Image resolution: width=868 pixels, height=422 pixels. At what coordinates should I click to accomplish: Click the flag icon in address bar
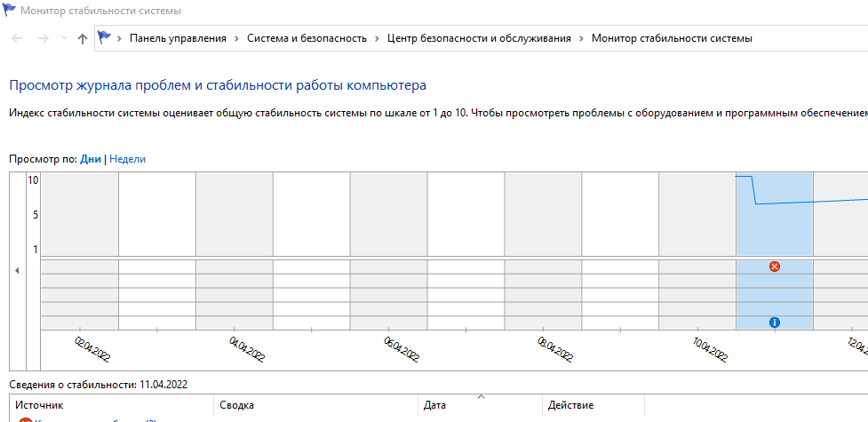point(105,38)
